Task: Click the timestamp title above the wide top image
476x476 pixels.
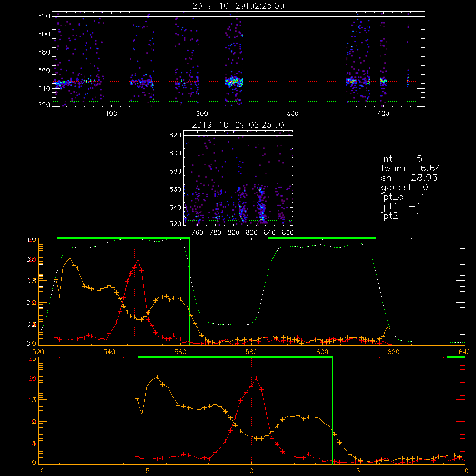Action: click(x=238, y=6)
